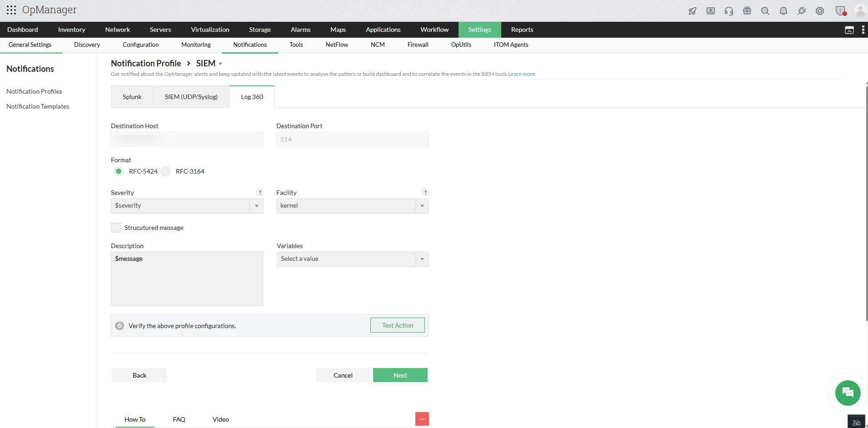868x428 pixels.
Task: Switch to the Splunk tab
Action: pos(132,97)
